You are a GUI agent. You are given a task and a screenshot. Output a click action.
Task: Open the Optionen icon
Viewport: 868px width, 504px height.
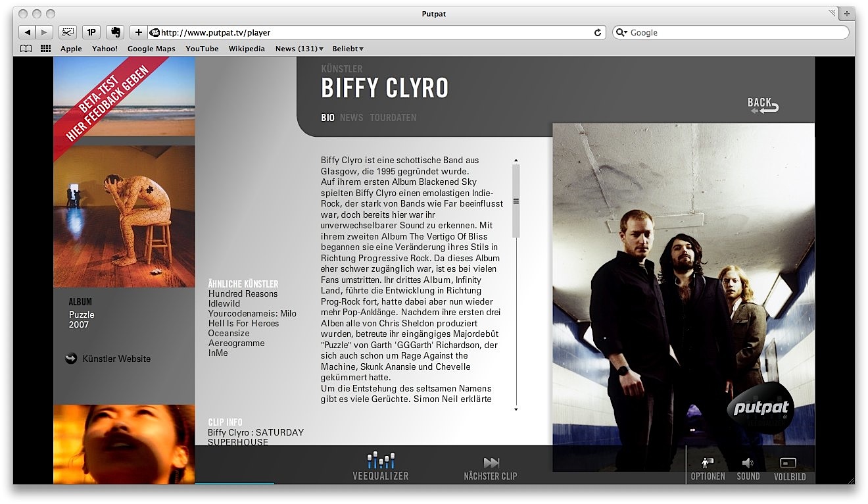708,463
